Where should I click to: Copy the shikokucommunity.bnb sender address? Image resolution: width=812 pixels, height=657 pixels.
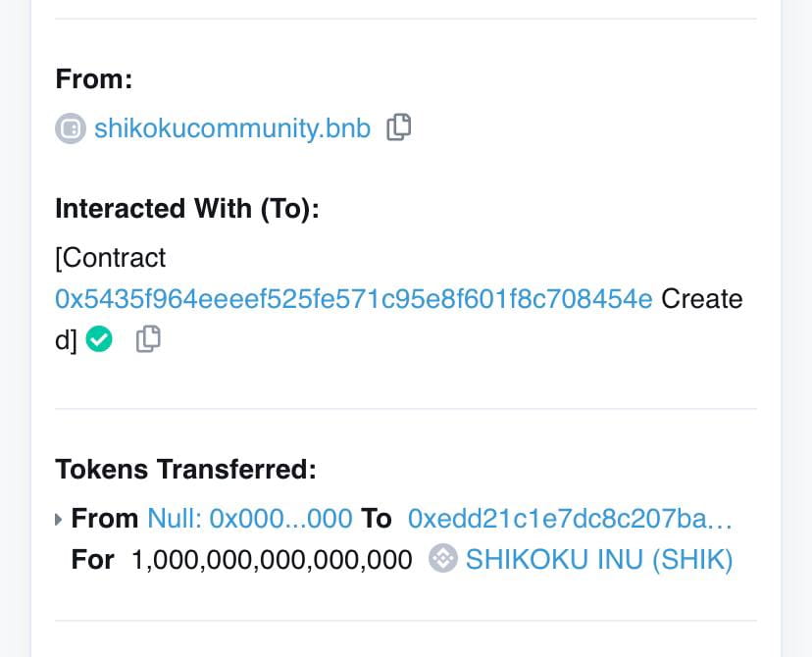pyautogui.click(x=398, y=127)
